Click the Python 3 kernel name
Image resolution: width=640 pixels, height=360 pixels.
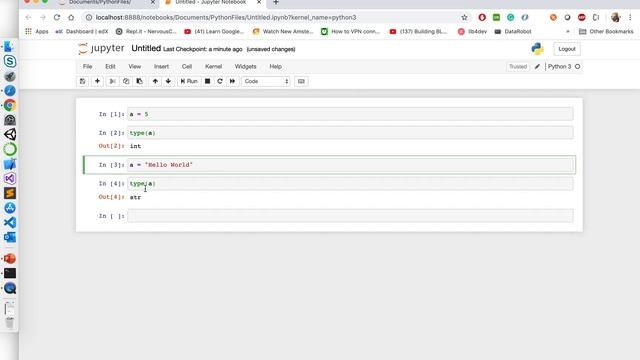tap(559, 67)
